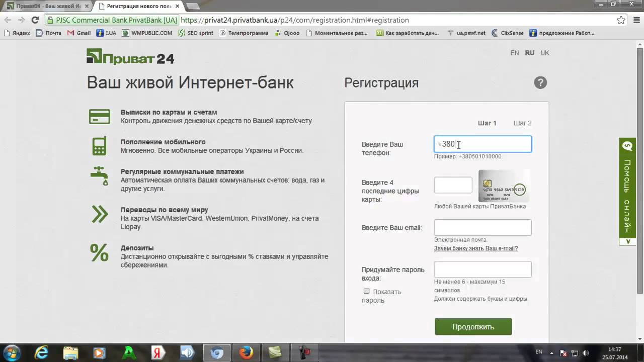Open the Ojooo bookmark
The image size is (644, 362).
tap(287, 33)
